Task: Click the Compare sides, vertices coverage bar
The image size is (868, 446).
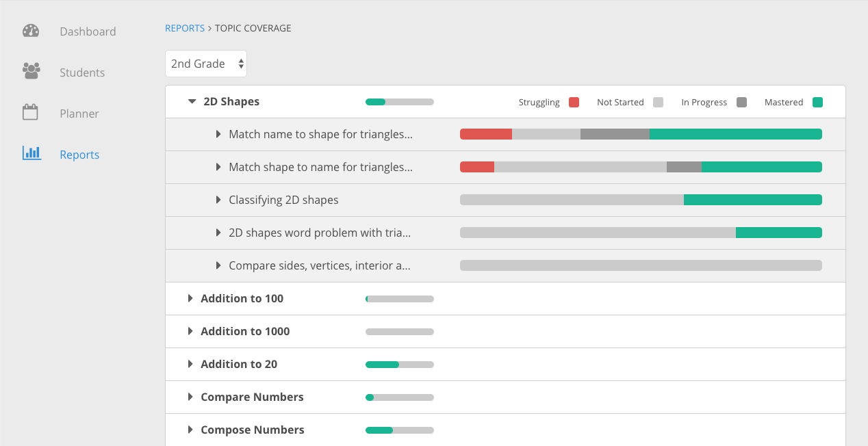Action: tap(641, 266)
